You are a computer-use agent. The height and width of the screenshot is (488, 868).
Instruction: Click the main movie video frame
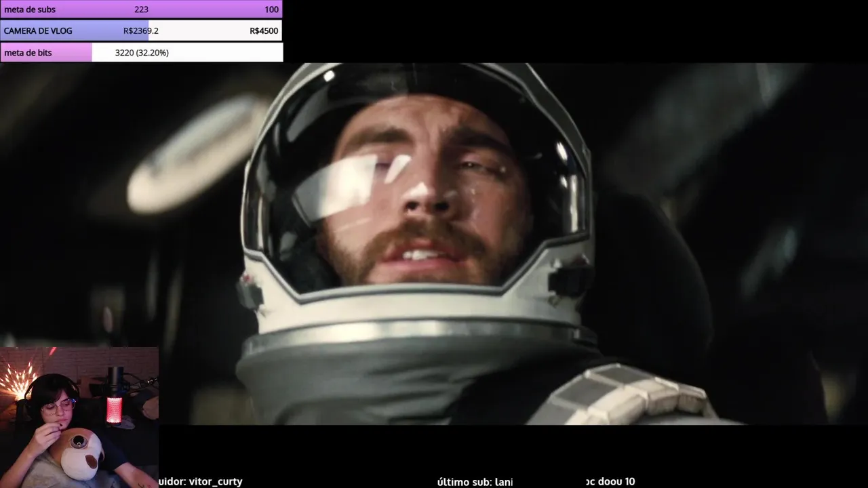434,244
